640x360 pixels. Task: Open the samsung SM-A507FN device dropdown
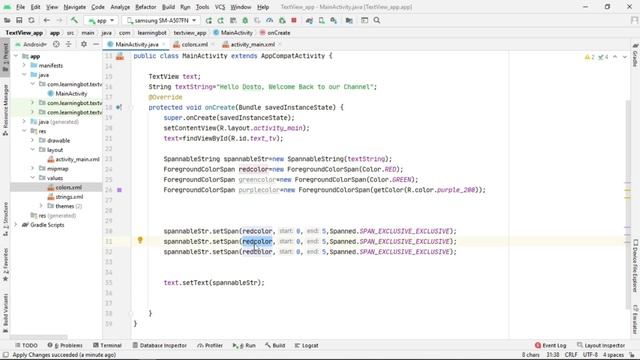pyautogui.click(x=161, y=20)
